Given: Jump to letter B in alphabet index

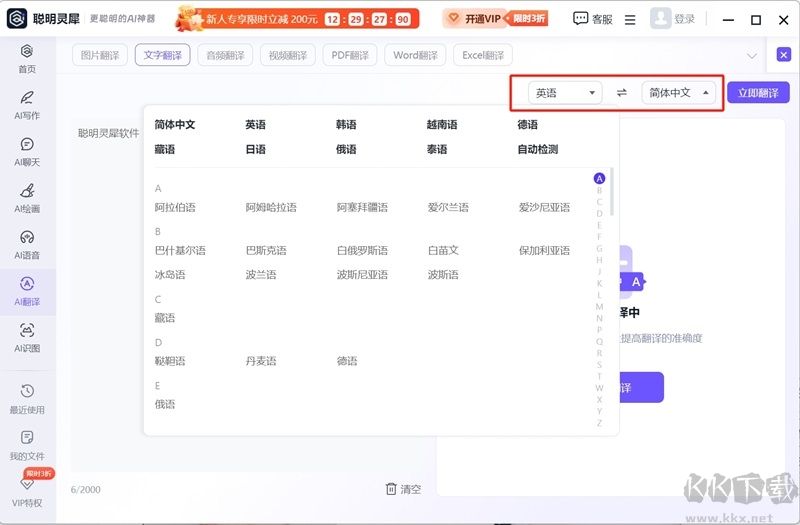Looking at the screenshot, I should click(600, 190).
